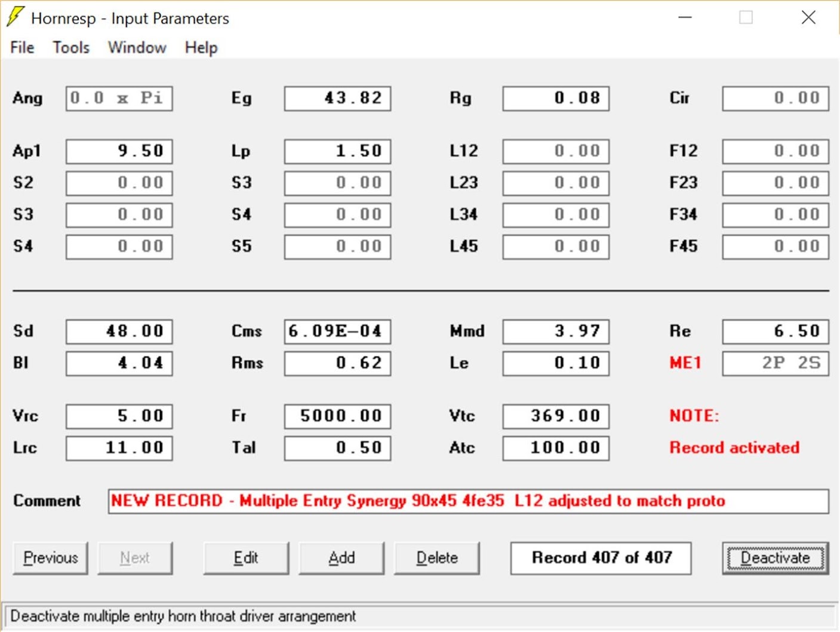Viewport: 840px width, 632px height.
Task: Click the red ME1 label
Action: tap(685, 363)
